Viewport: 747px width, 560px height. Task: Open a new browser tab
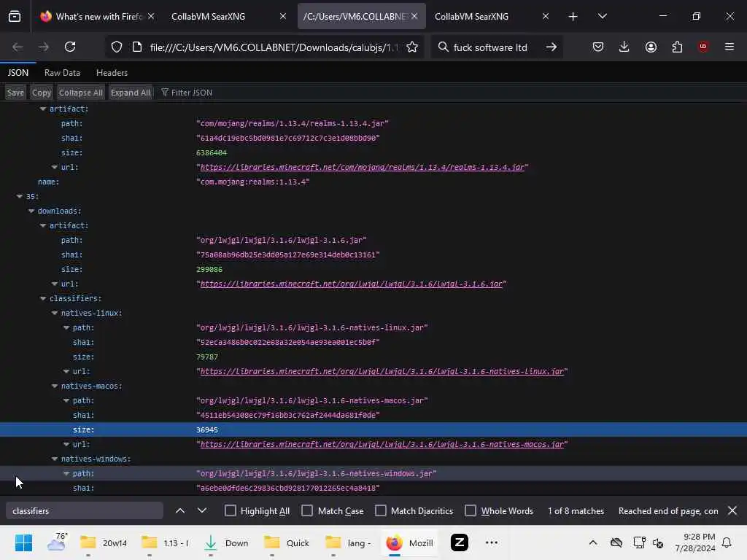coord(573,17)
